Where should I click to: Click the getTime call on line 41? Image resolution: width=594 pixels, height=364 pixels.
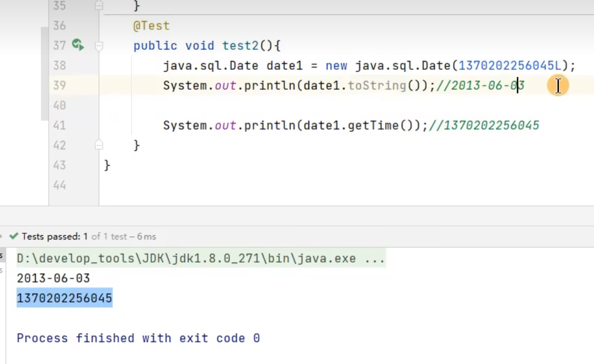tap(373, 125)
